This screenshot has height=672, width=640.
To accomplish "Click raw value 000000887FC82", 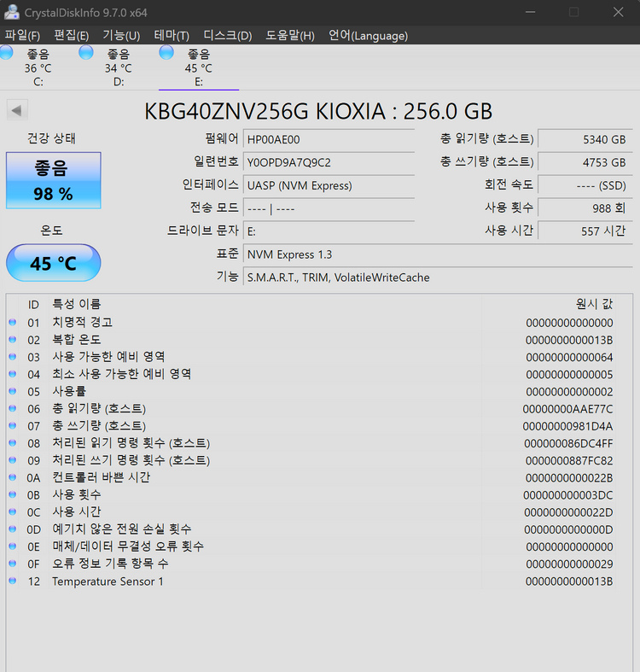I will pos(569,461).
